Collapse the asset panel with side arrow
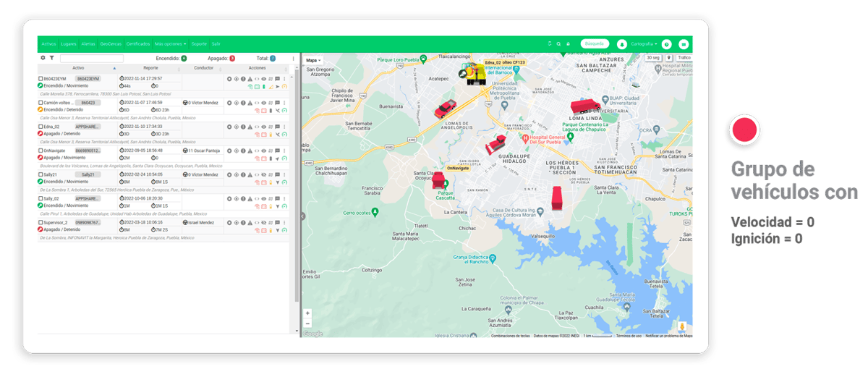This screenshot has width=868, height=377. (302, 216)
